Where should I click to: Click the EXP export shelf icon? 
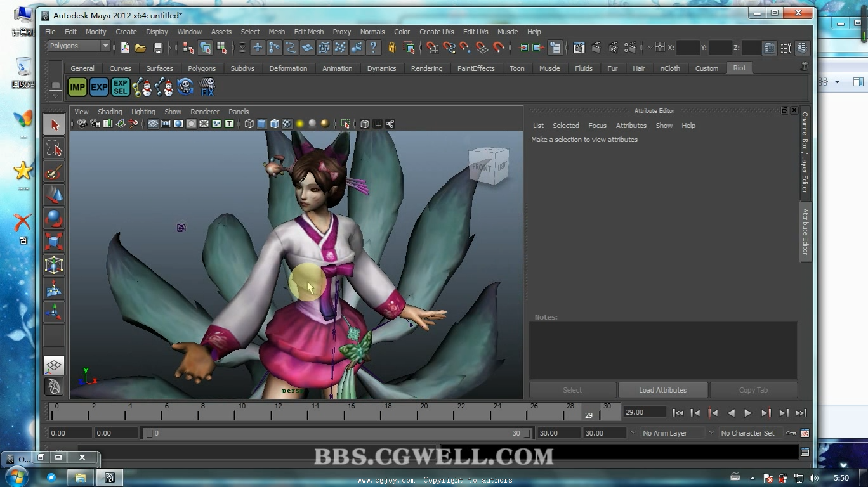99,87
